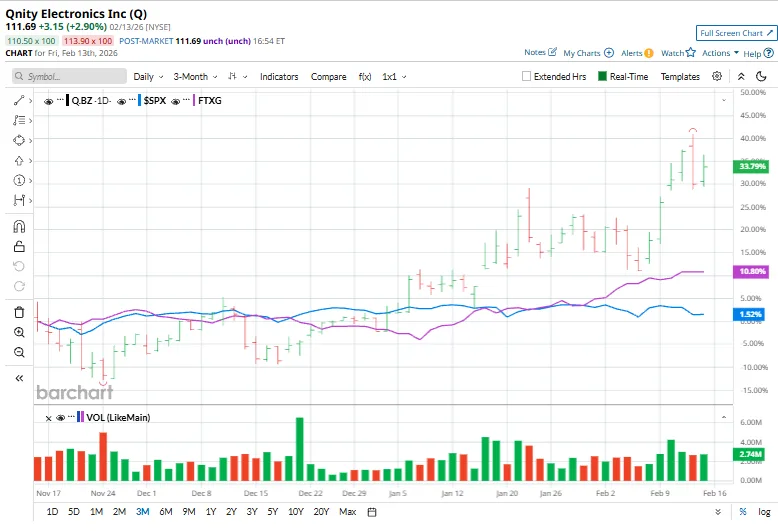Add to My Charts plus icon
The height and width of the screenshot is (531, 778).
point(609,53)
